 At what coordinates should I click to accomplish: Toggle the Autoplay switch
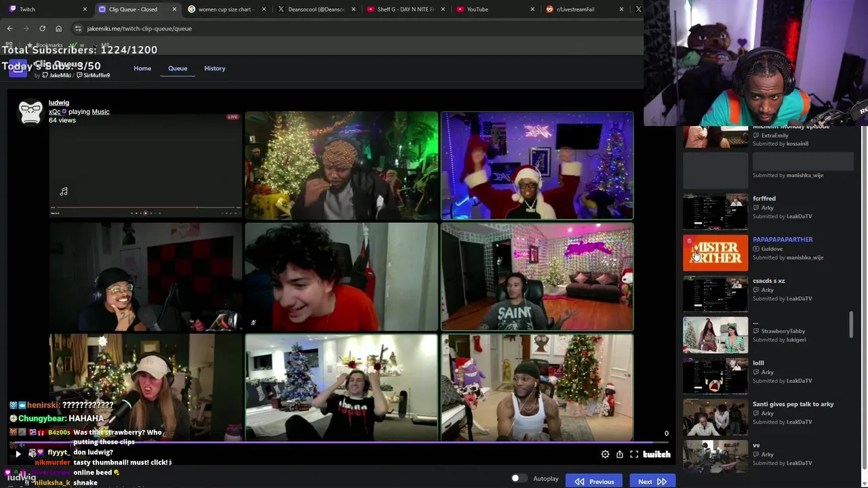tap(518, 479)
